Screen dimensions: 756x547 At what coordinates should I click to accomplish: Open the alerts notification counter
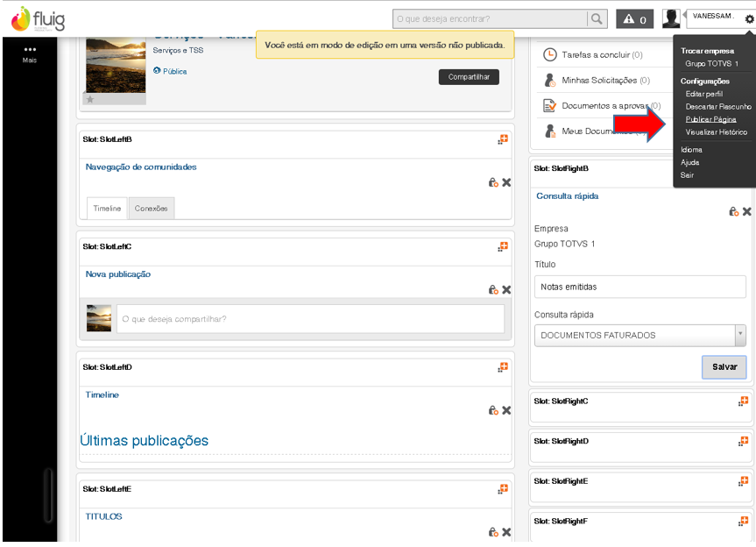click(634, 18)
